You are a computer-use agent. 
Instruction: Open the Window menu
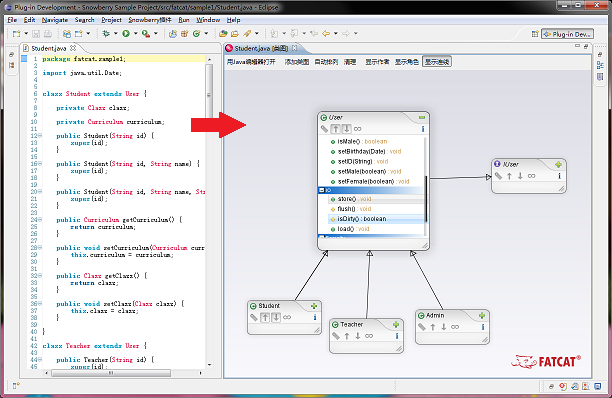[208, 20]
